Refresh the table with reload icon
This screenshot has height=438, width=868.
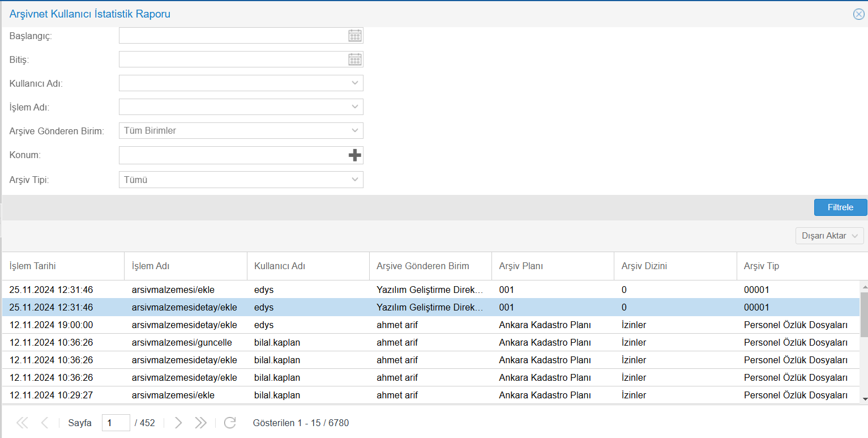point(229,423)
